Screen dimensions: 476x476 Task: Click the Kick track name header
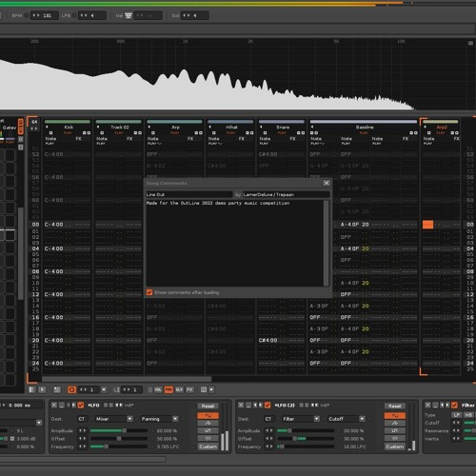(69, 128)
